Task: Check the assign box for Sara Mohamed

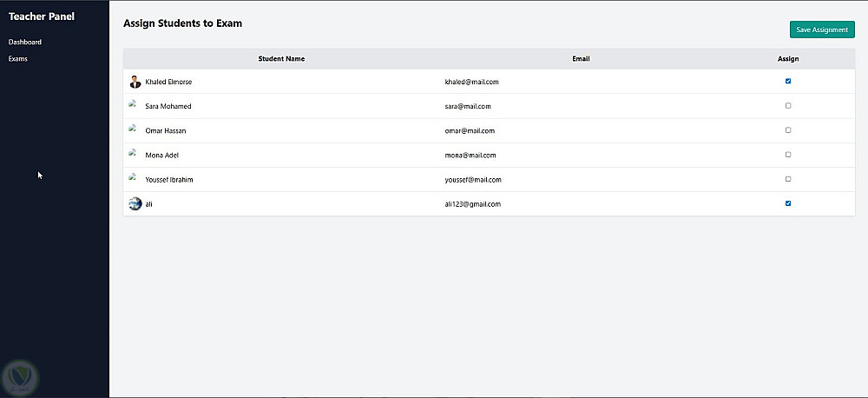Action: tap(788, 105)
